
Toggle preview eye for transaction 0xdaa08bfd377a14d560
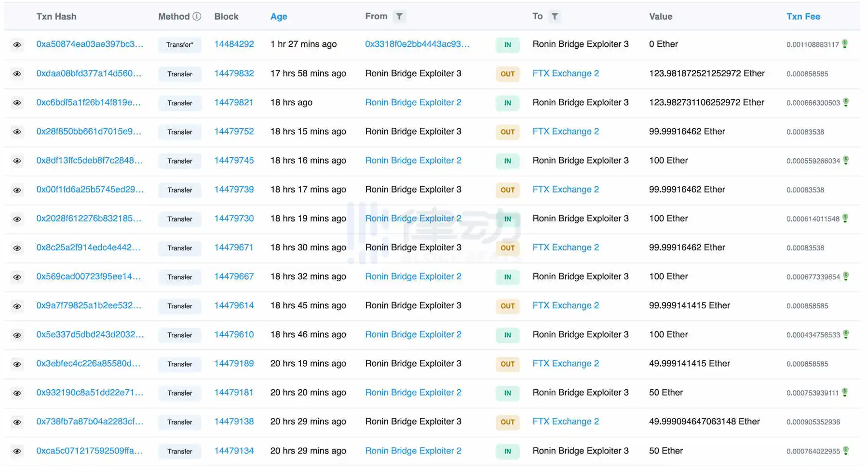click(x=17, y=74)
